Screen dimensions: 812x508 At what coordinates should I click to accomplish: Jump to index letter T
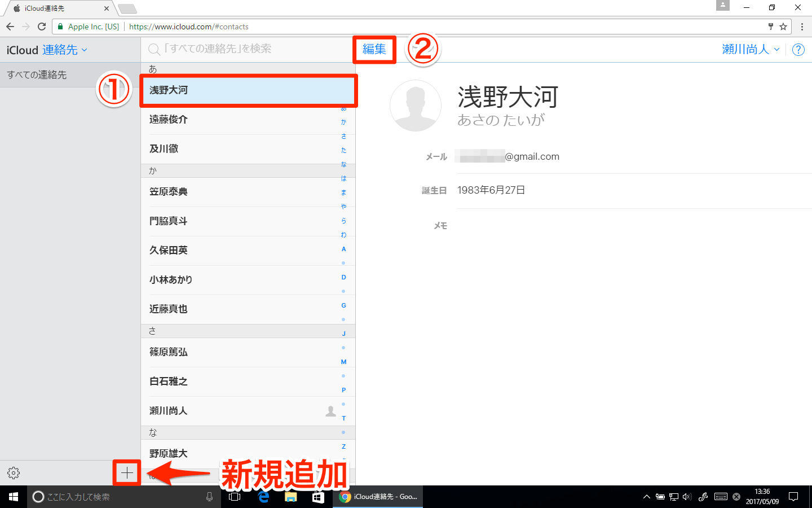(x=343, y=418)
